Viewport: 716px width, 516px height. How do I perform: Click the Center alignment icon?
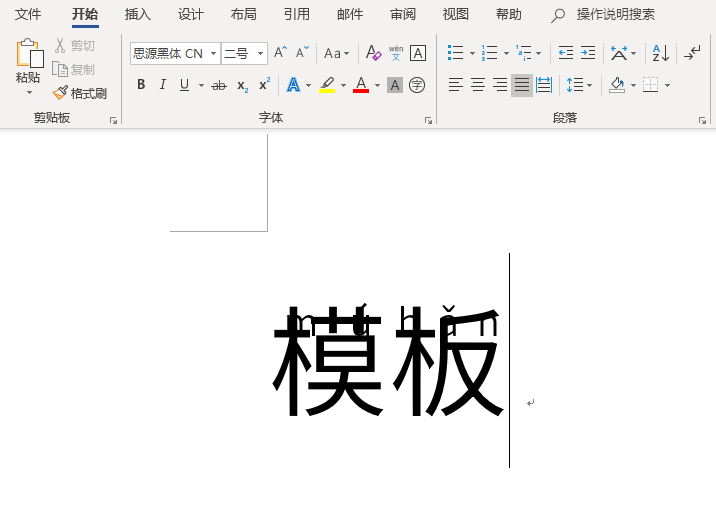(x=478, y=85)
